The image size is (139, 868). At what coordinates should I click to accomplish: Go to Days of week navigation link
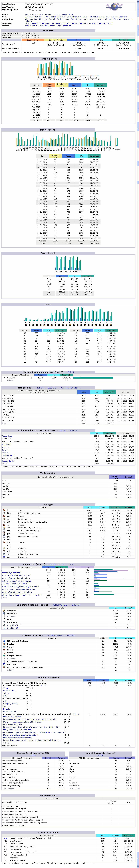pos(61,15)
